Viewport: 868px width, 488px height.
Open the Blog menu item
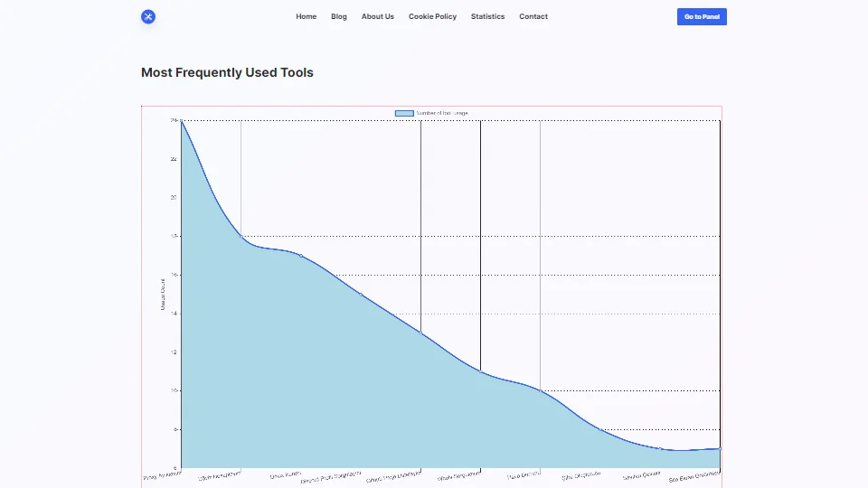click(339, 16)
